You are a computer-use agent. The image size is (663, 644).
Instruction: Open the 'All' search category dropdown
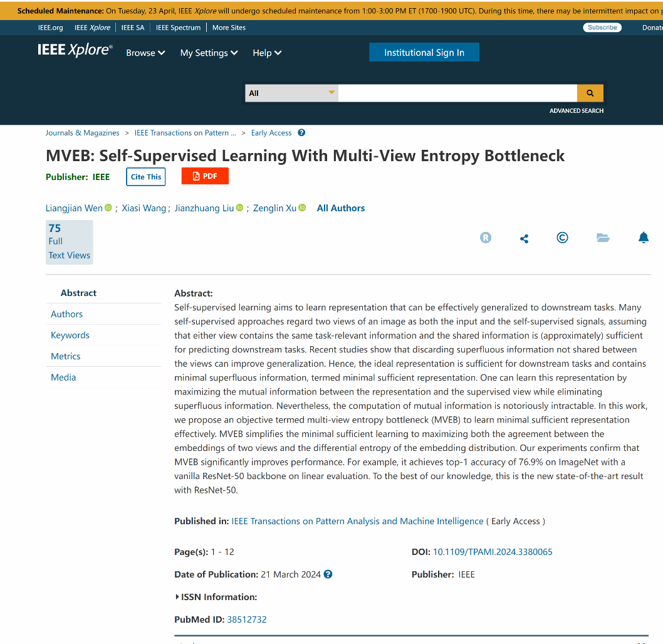(x=291, y=93)
